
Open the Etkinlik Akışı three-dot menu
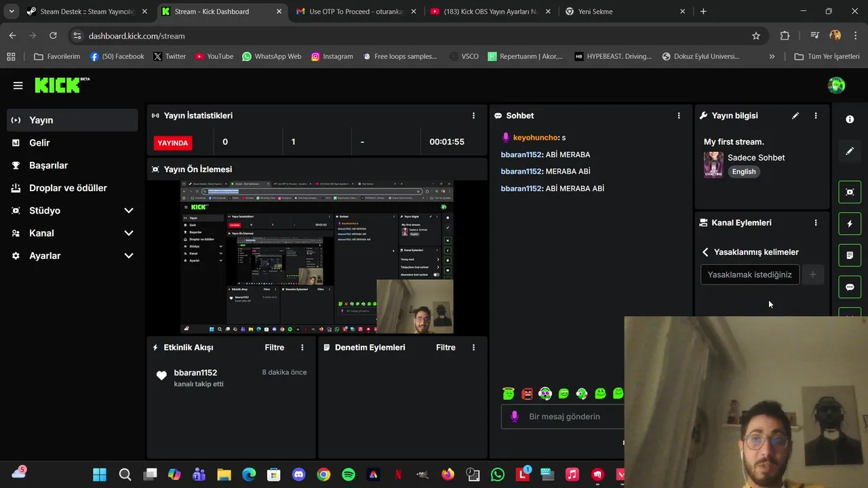pos(302,347)
